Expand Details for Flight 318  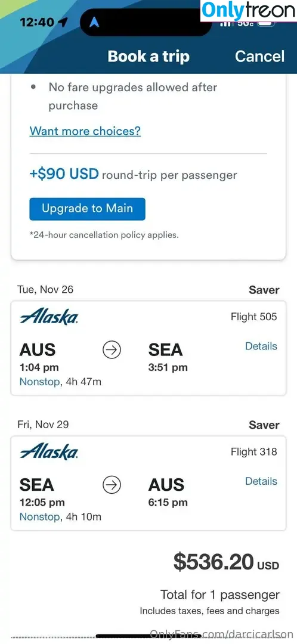261,481
